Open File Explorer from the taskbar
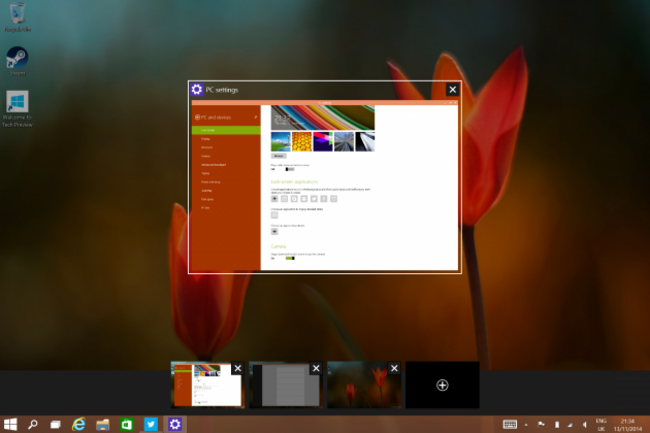Screen dimensions: 650x433 104,424
